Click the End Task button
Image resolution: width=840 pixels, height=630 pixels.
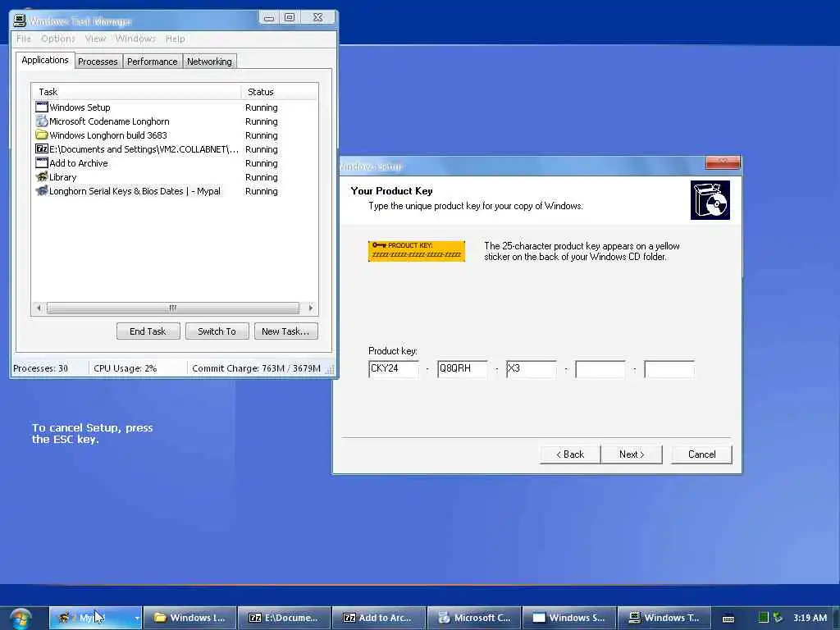pos(148,331)
